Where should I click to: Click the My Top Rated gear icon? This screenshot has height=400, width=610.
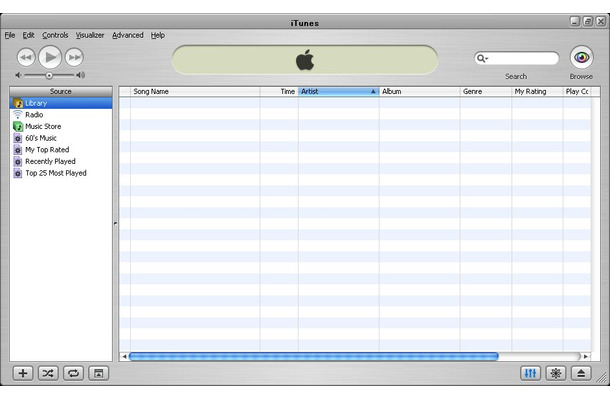[18, 150]
